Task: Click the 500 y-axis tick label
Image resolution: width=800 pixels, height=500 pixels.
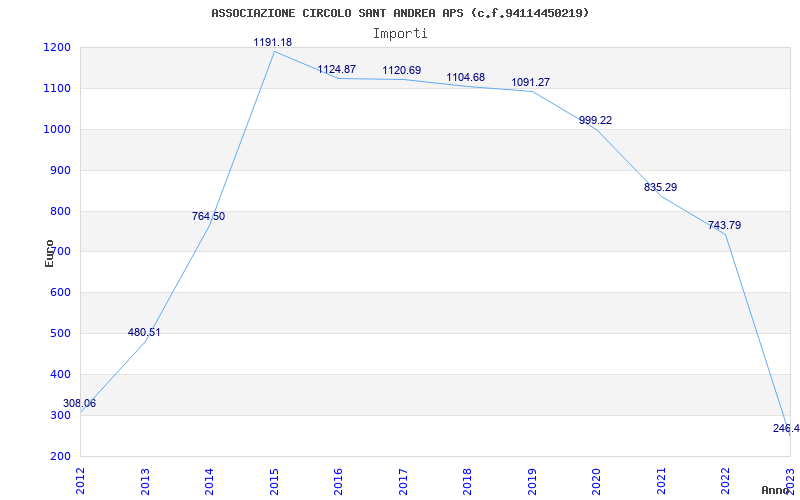Action: 60,334
